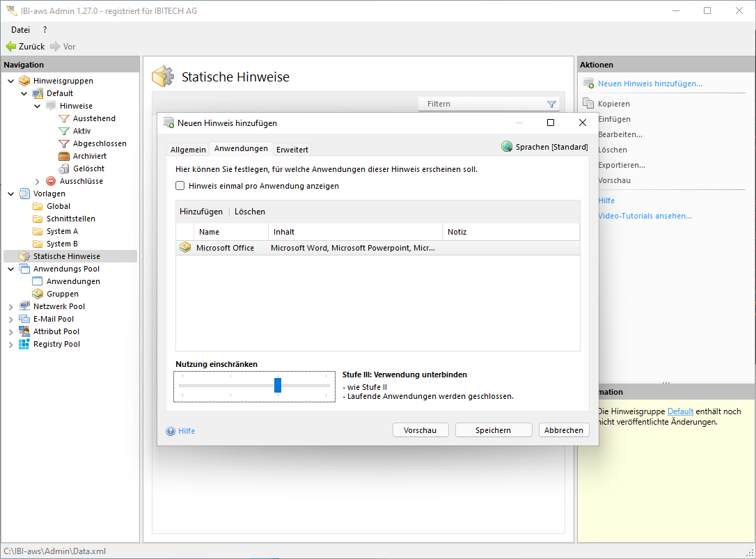
Task: Open the Netzwerk Pool icon
Action: point(24,306)
